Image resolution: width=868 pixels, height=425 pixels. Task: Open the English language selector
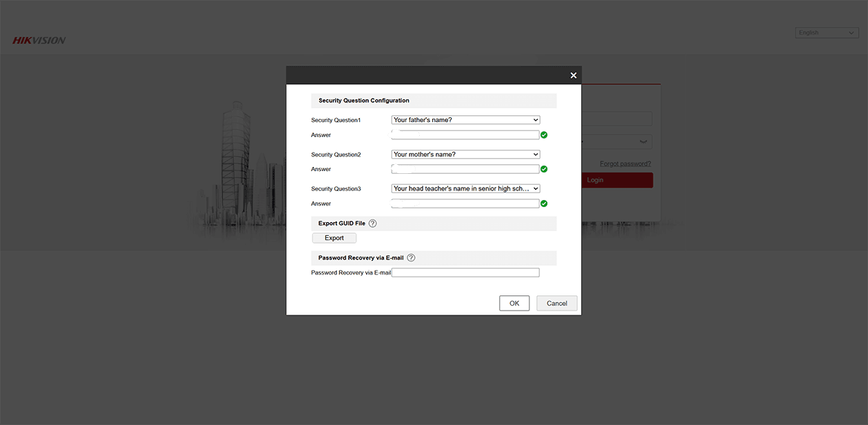coord(826,33)
